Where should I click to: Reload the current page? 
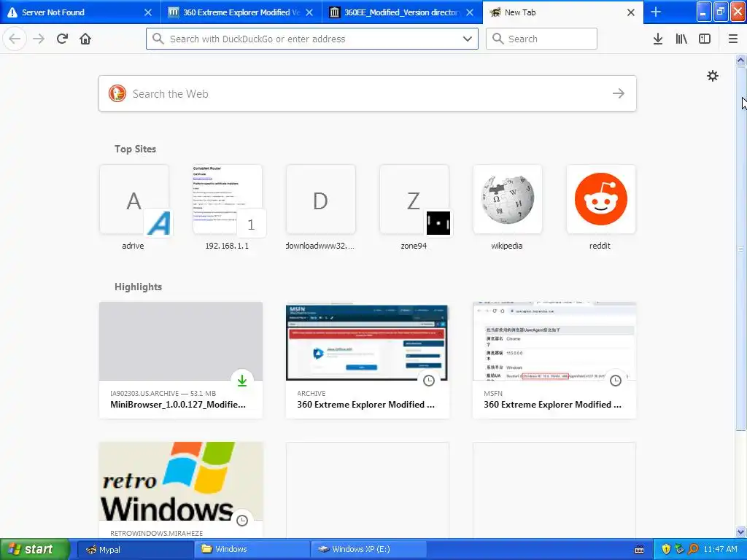(62, 39)
